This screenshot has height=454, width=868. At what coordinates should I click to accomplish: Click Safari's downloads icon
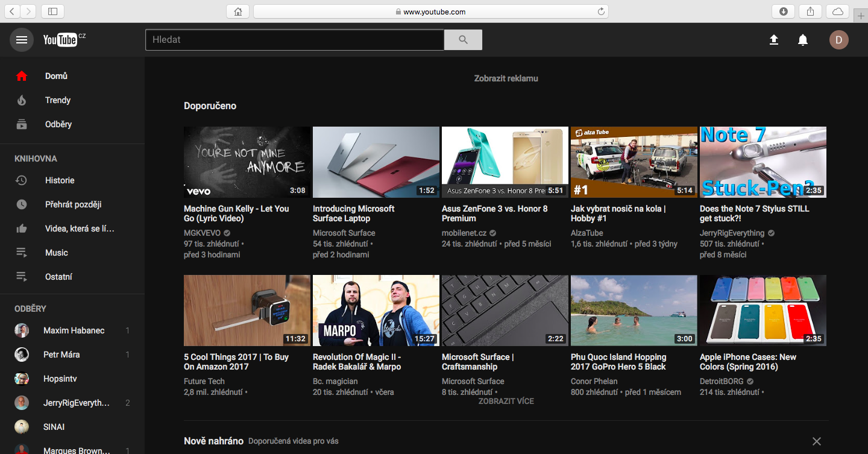[784, 11]
